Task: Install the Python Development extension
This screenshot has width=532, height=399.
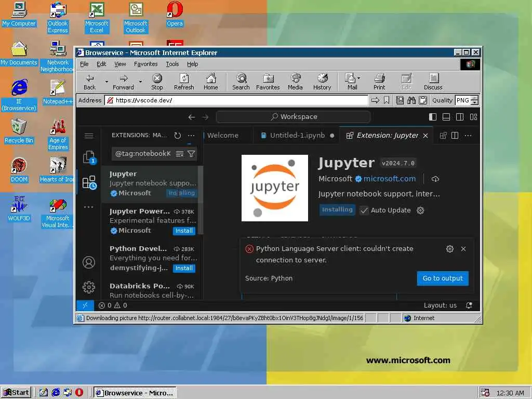Action: point(184,268)
